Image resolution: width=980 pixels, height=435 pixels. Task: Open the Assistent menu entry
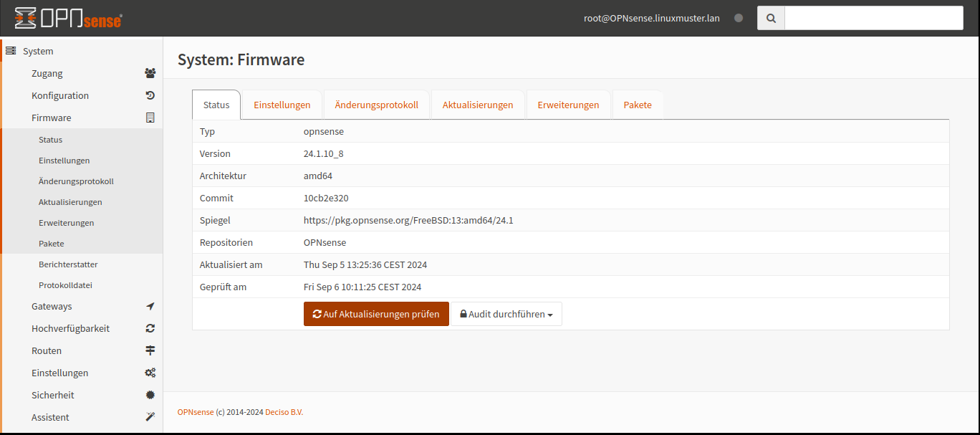point(82,417)
